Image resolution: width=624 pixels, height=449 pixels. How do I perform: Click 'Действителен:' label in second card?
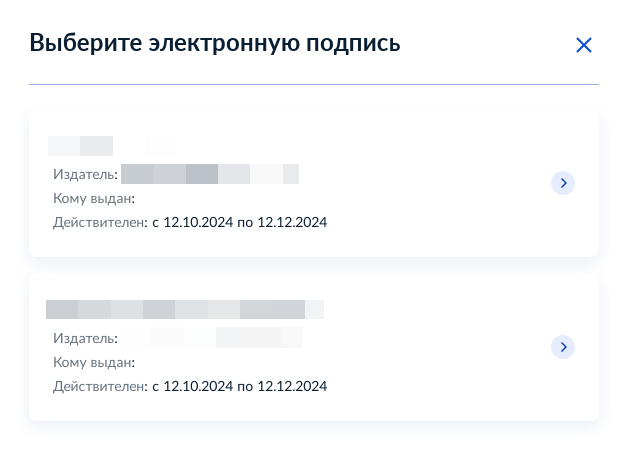pyautogui.click(x=100, y=386)
